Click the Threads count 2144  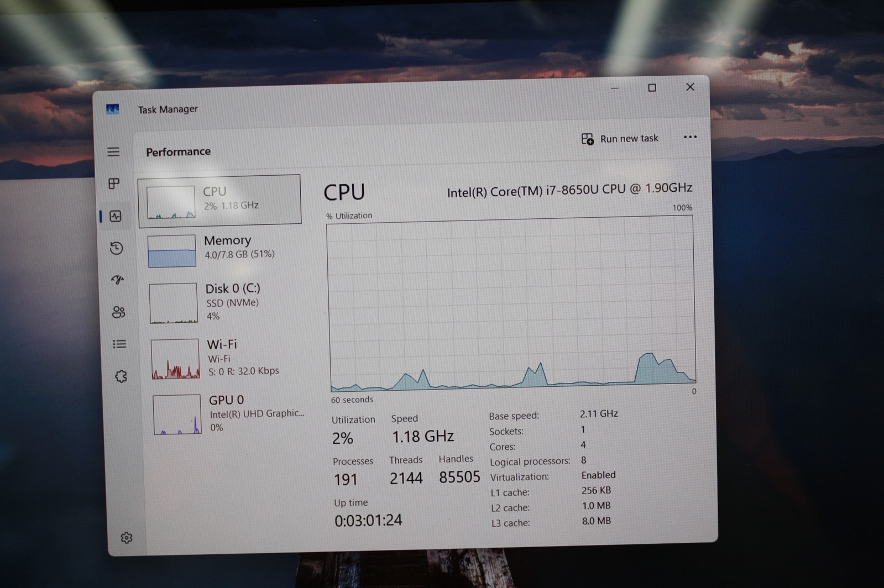pyautogui.click(x=406, y=479)
